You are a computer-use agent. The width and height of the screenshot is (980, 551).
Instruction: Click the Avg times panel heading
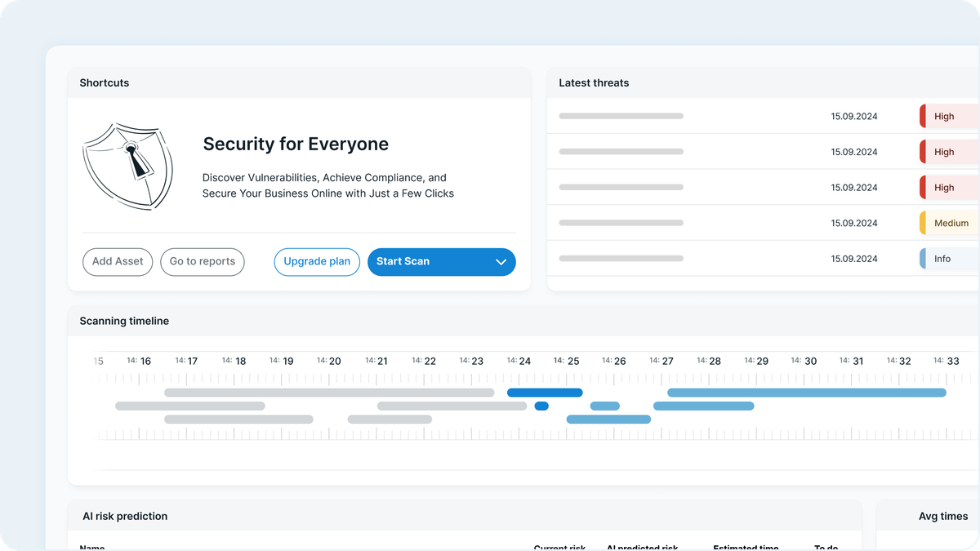click(x=942, y=517)
